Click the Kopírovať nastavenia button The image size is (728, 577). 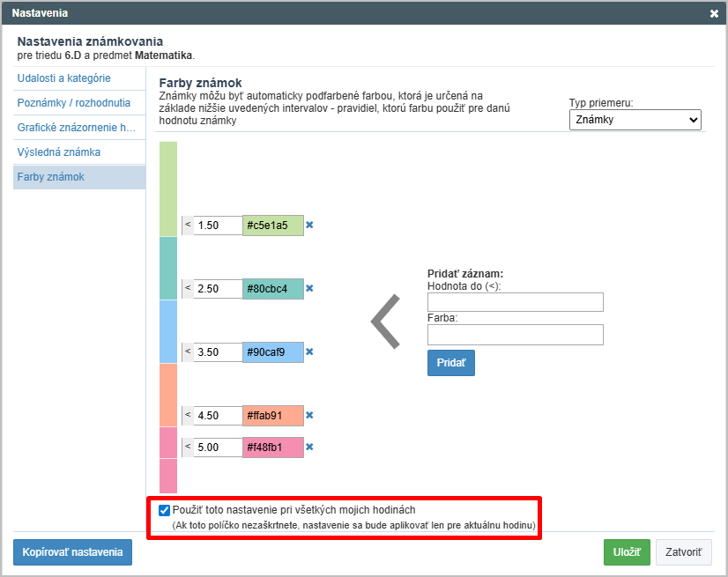coord(72,552)
